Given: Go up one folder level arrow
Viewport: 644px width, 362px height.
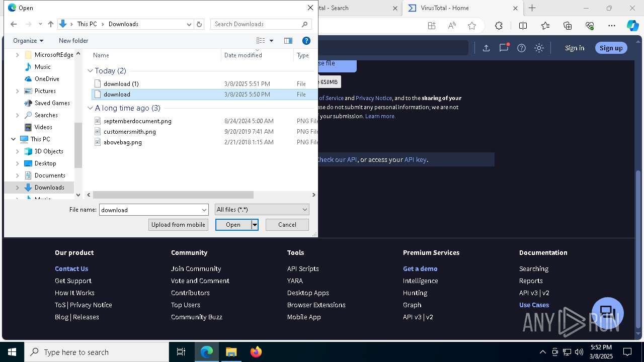Looking at the screenshot, I should [x=51, y=24].
